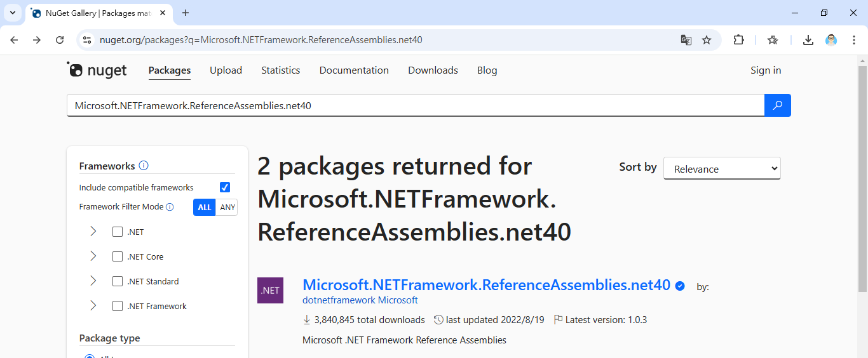
Task: Click the nuget logo
Action: 97,70
